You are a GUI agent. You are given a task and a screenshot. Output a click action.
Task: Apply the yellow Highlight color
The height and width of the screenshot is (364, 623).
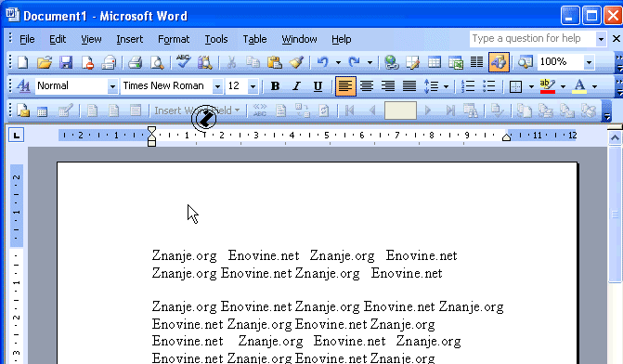tap(548, 85)
